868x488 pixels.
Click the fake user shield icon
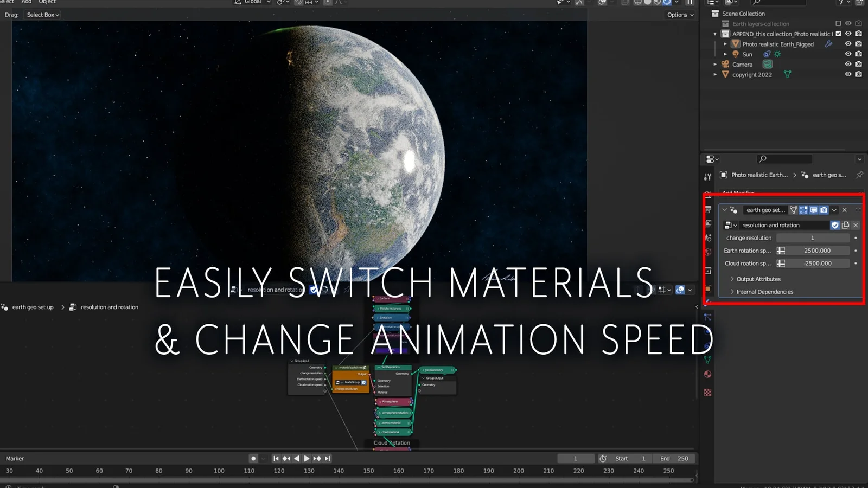pyautogui.click(x=835, y=225)
